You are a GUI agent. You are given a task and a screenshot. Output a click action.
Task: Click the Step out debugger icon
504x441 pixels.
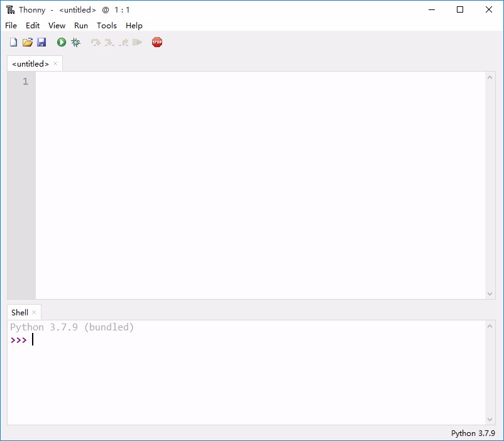coord(123,42)
